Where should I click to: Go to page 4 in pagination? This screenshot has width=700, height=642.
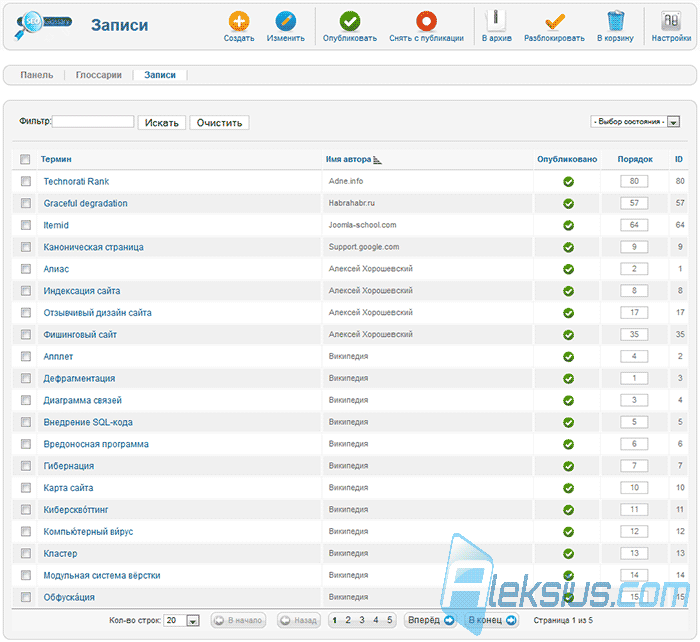tap(376, 620)
